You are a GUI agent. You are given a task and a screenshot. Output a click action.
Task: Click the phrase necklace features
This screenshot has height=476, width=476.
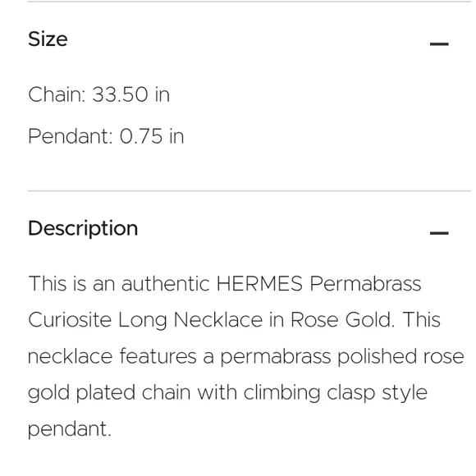click(112, 356)
